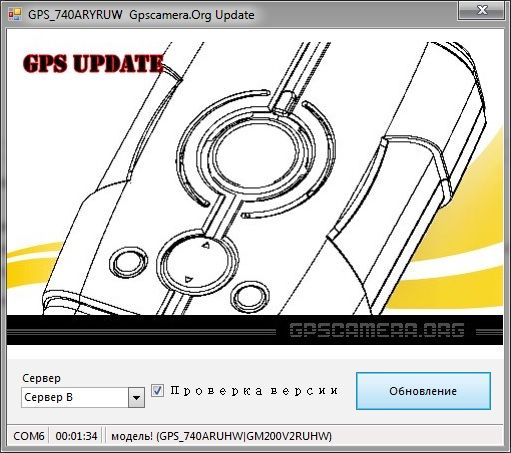Click the COM6 port status panel
511x453 pixels.
29,436
